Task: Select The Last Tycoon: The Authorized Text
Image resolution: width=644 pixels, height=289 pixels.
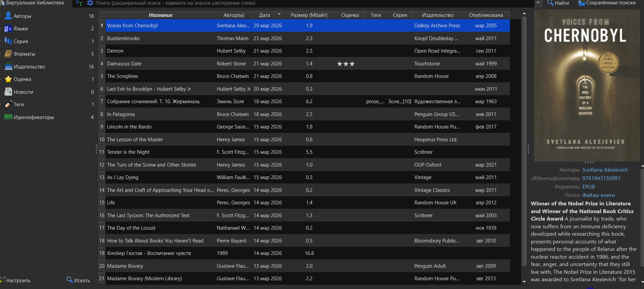Action: (x=148, y=215)
